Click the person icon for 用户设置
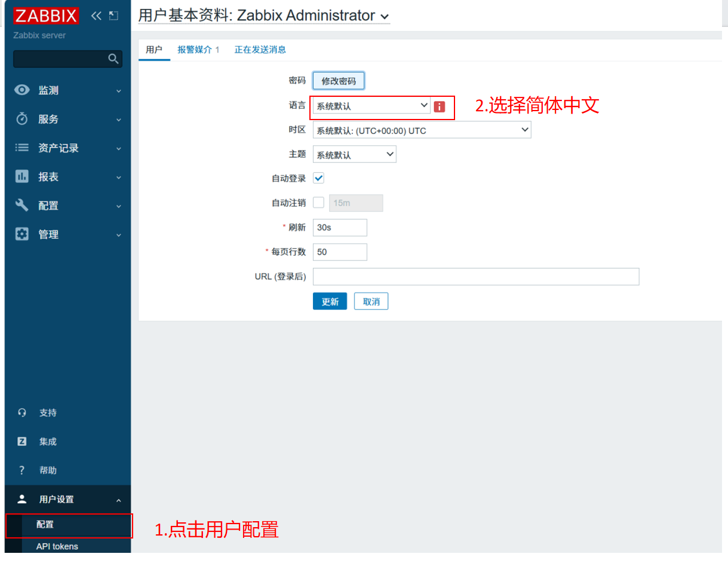Screen dimensions: 728x563 tap(22, 499)
